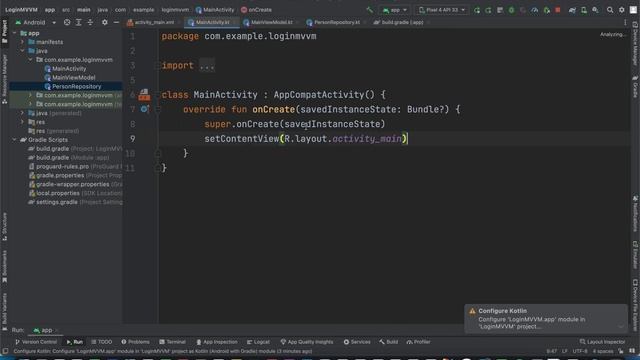Click the override gutter icon beside onCreate
This screenshot has width=640, height=360.
click(144, 109)
